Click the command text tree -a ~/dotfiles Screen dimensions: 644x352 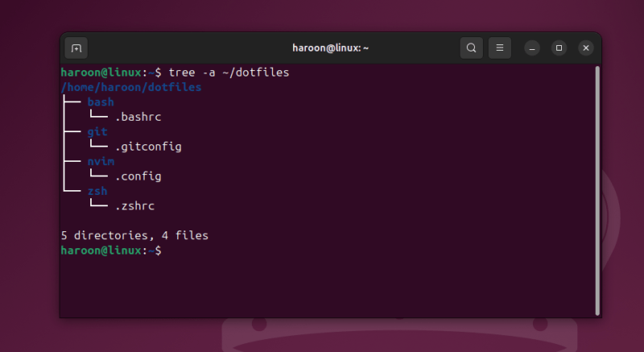(x=229, y=72)
